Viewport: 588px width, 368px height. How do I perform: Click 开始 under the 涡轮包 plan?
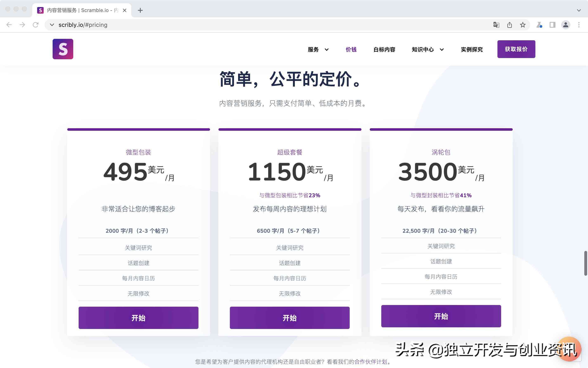coord(441,316)
